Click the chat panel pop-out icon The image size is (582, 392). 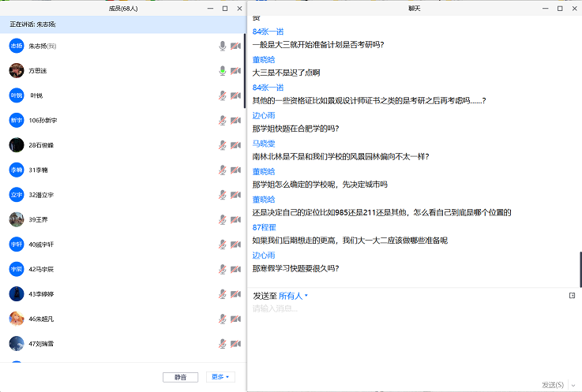click(x=572, y=296)
